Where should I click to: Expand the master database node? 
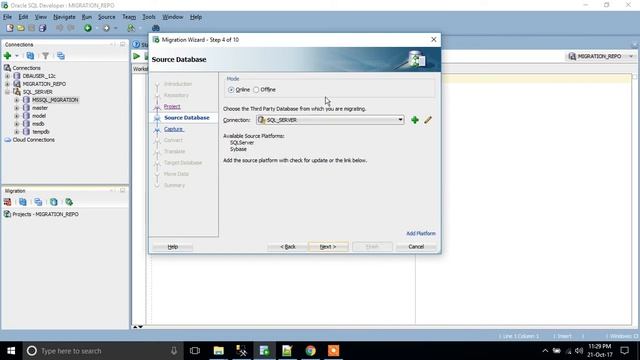point(17,108)
